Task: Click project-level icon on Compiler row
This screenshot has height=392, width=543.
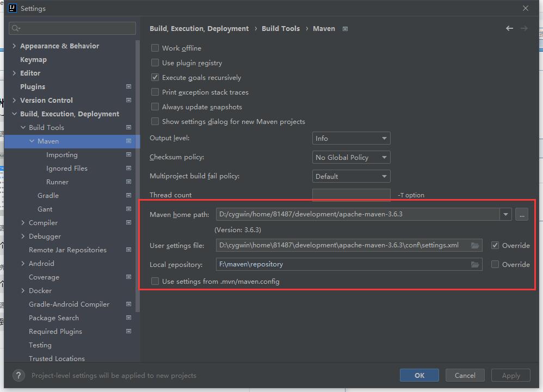Action: pyautogui.click(x=128, y=222)
